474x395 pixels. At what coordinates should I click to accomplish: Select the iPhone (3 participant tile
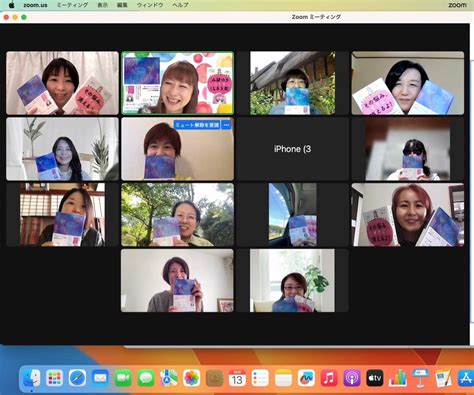click(293, 149)
